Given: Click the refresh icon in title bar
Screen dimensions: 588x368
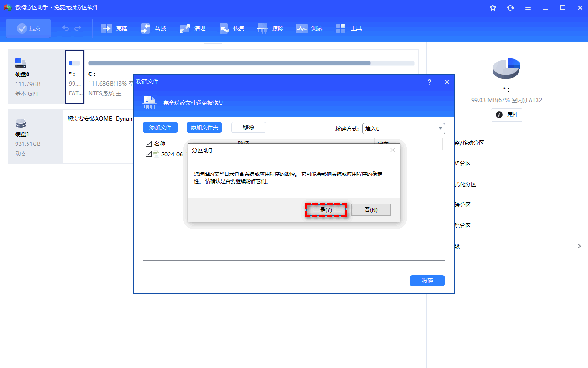Looking at the screenshot, I should tap(510, 8).
